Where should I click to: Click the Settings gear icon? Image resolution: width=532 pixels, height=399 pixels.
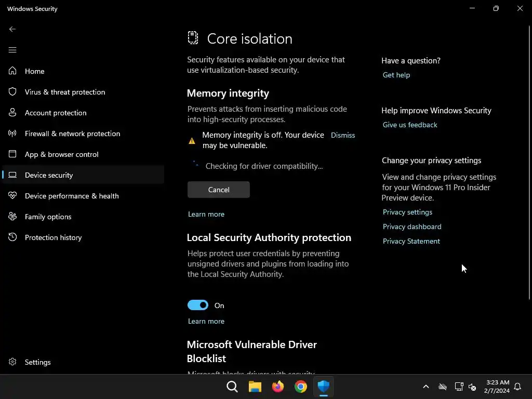[x=12, y=362]
